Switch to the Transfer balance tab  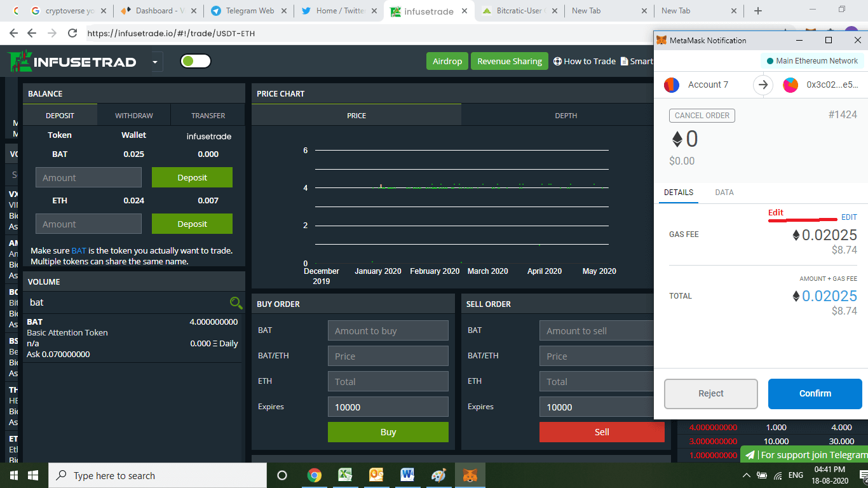pyautogui.click(x=208, y=116)
